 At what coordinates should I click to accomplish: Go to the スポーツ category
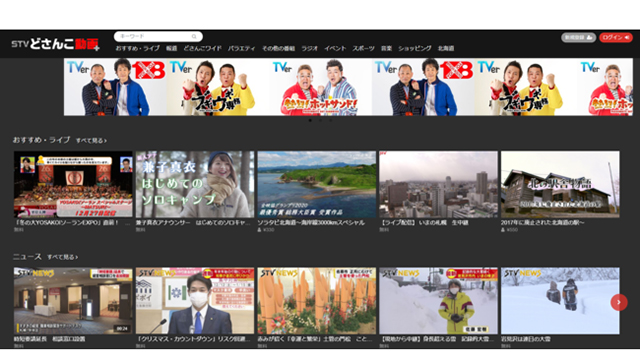coord(363,49)
